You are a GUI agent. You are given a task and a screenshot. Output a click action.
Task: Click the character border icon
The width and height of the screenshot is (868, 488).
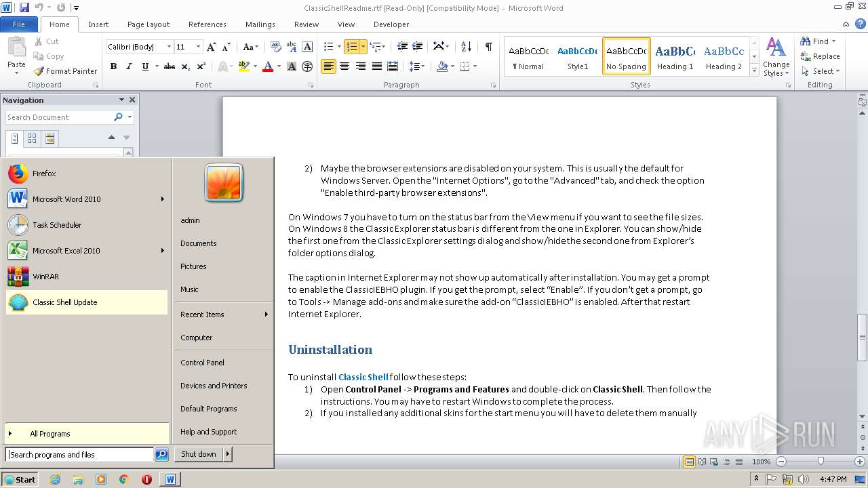[307, 47]
